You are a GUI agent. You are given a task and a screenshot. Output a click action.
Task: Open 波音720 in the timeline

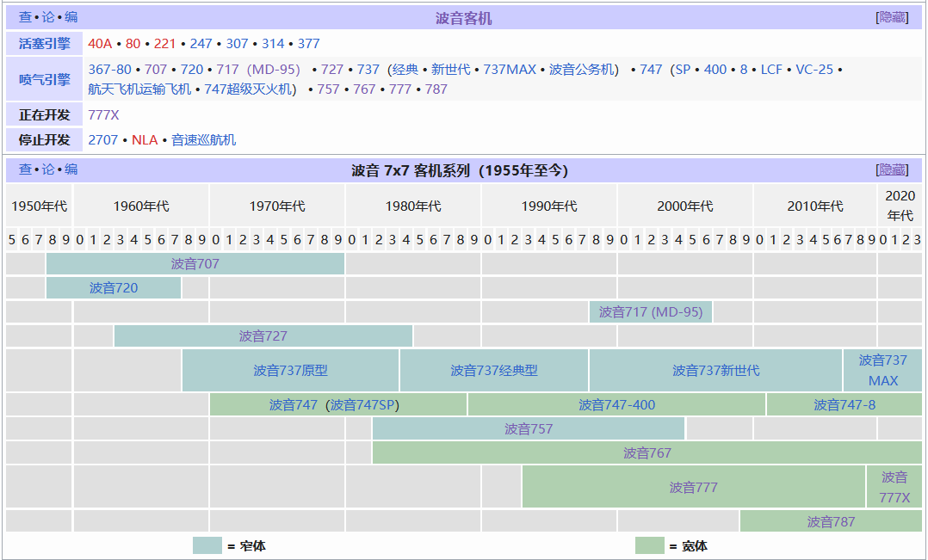point(114,288)
